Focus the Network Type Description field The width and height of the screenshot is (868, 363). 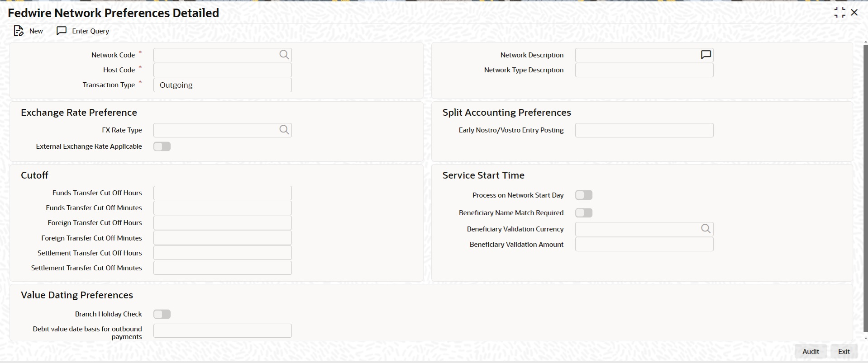click(644, 70)
